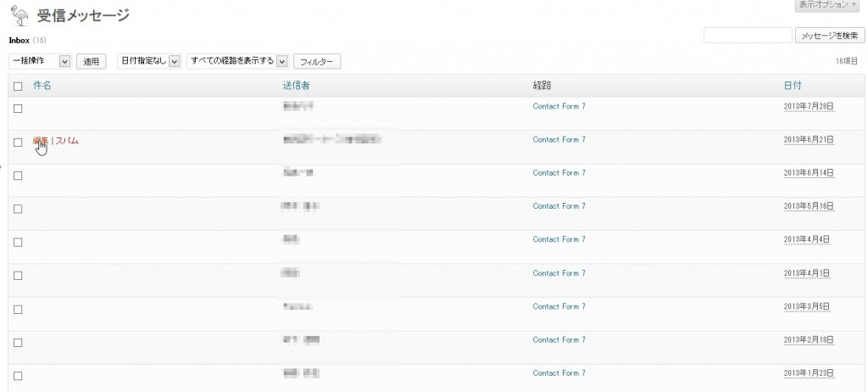
Task: Toggle the select-all checkbox in table header
Action: click(x=18, y=86)
